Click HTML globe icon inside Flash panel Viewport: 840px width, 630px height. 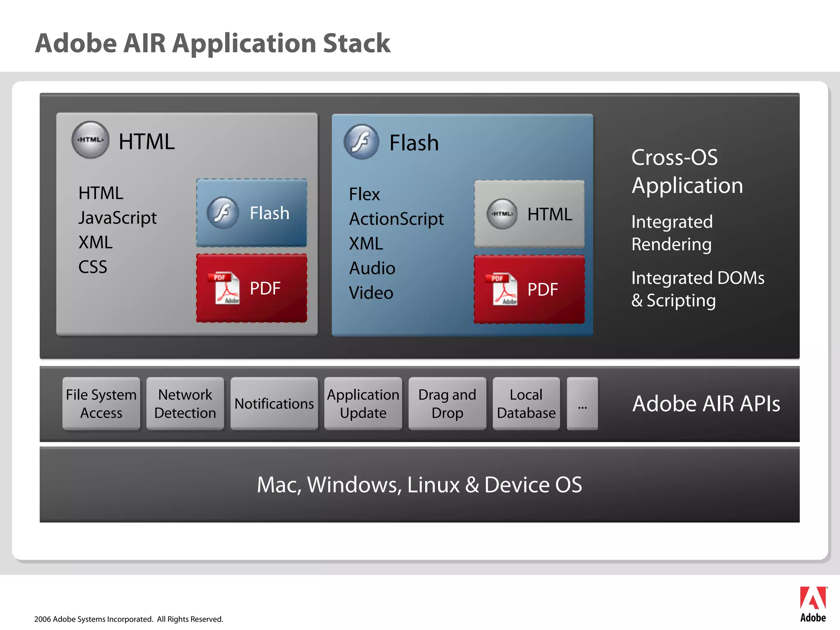[x=502, y=214]
